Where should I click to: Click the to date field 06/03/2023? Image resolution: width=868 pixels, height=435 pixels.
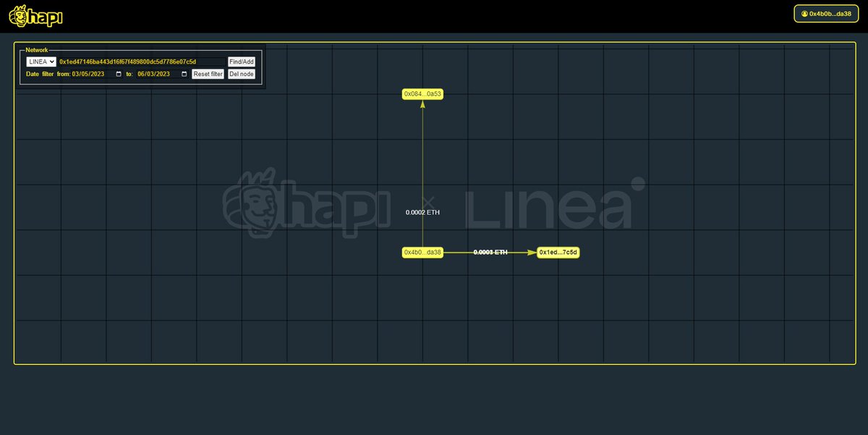163,74
